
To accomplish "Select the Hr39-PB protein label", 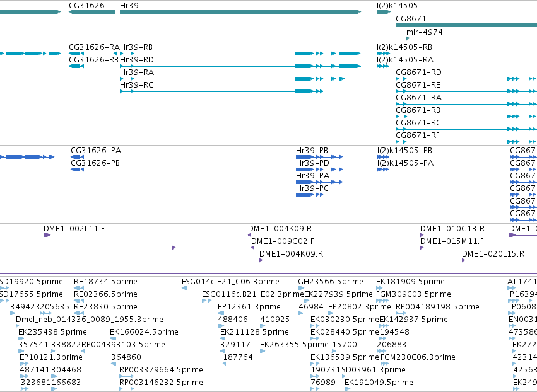I will pyautogui.click(x=312, y=151).
